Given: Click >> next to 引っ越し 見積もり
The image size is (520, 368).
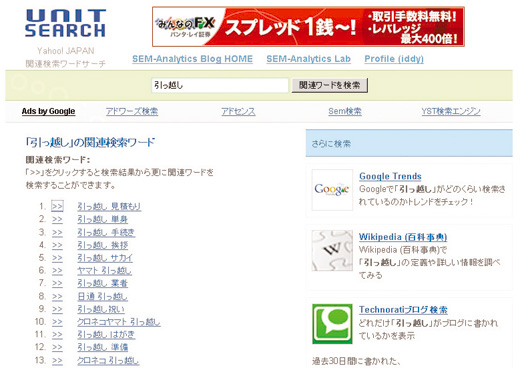Looking at the screenshot, I should point(57,207).
